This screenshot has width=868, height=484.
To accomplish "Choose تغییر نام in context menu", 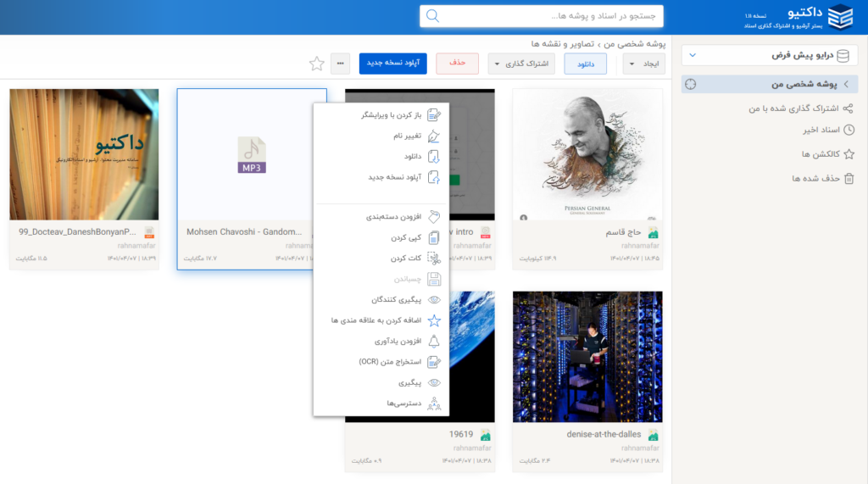I will click(382, 136).
